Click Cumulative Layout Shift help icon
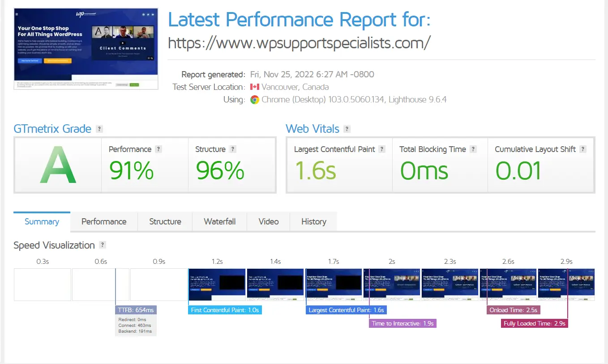 click(583, 149)
